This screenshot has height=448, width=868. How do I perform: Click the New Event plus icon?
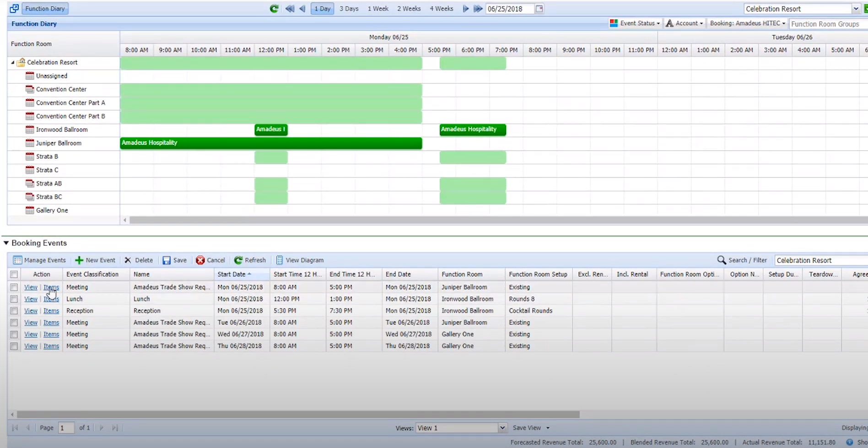[79, 260]
